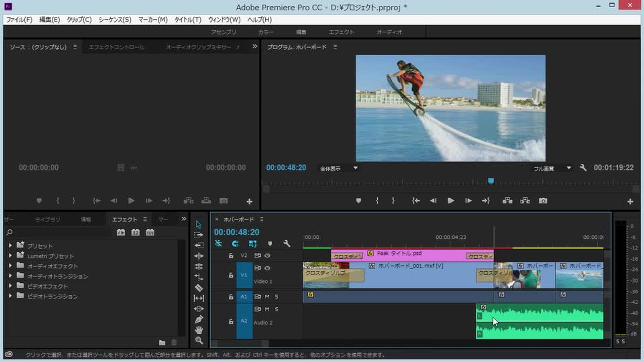
Task: Open Program monitor settings wrench
Action: tap(583, 168)
